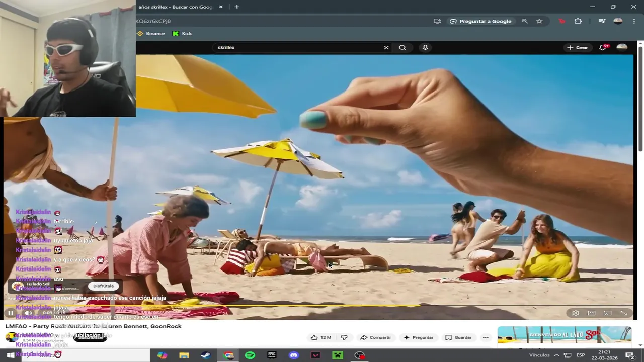
Task: Open Chrome profile avatar
Action: pyautogui.click(x=618, y=21)
